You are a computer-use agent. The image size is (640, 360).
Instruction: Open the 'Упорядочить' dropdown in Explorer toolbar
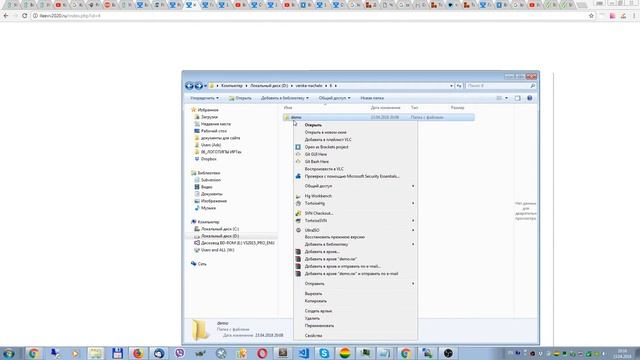pyautogui.click(x=204, y=98)
